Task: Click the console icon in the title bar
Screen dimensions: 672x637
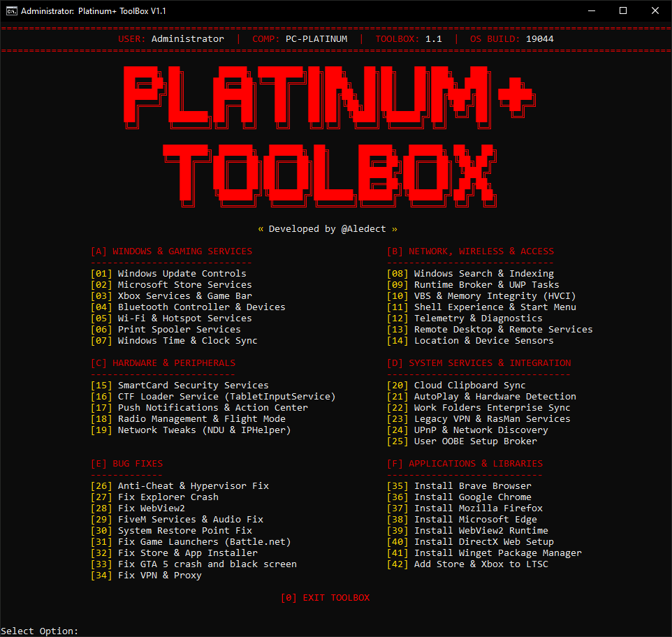Action: [12, 10]
